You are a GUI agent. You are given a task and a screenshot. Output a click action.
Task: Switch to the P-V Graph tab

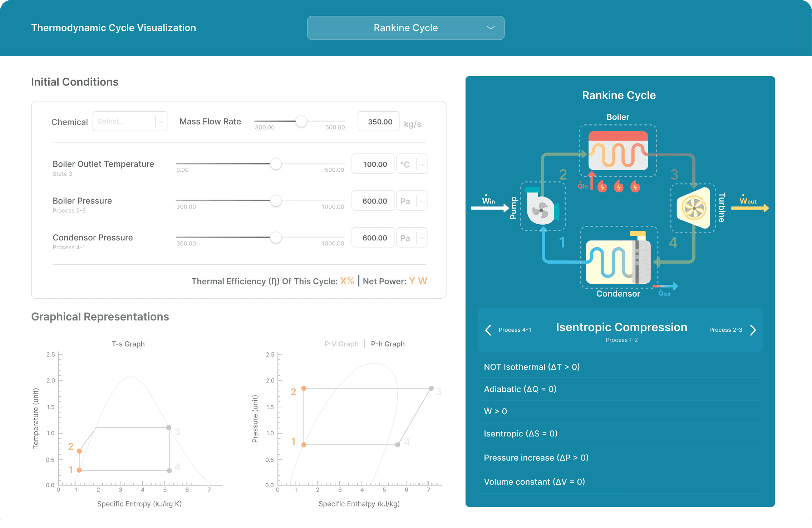click(x=341, y=344)
